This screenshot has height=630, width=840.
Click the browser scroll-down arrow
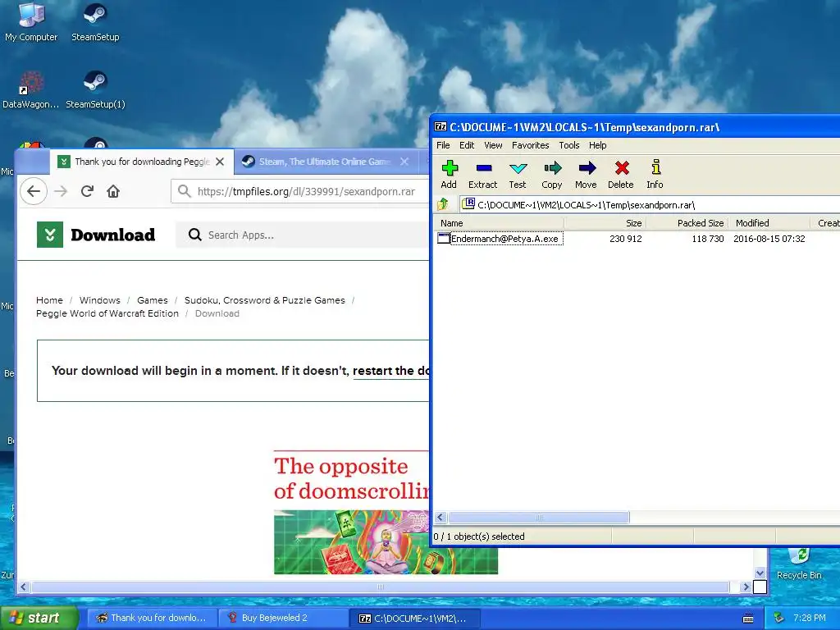(760, 573)
